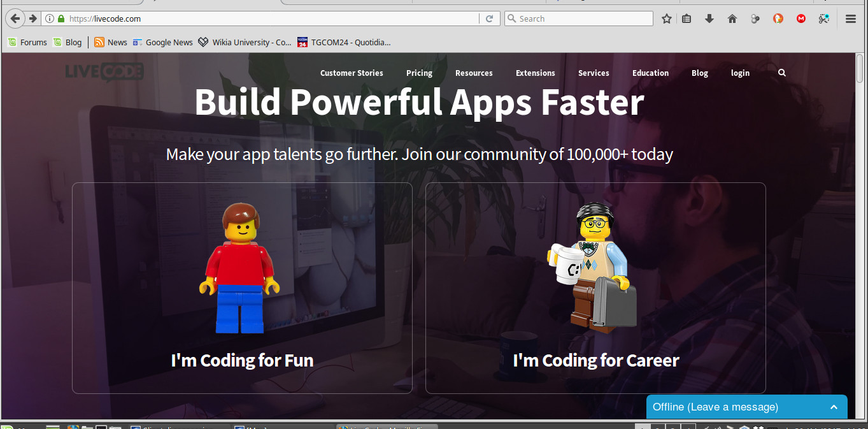Show bookmarks list icon next to star
Image resolution: width=868 pixels, height=429 pixels.
[687, 18]
